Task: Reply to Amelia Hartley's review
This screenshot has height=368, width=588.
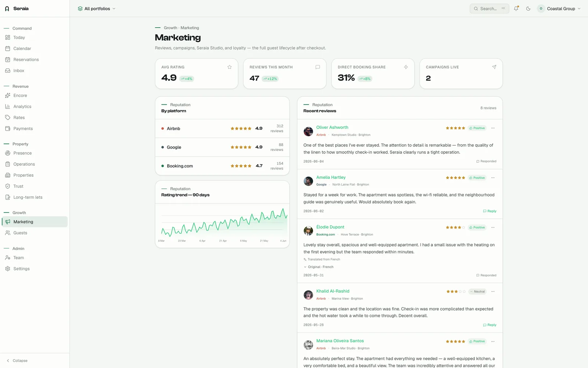Action: pos(490,211)
